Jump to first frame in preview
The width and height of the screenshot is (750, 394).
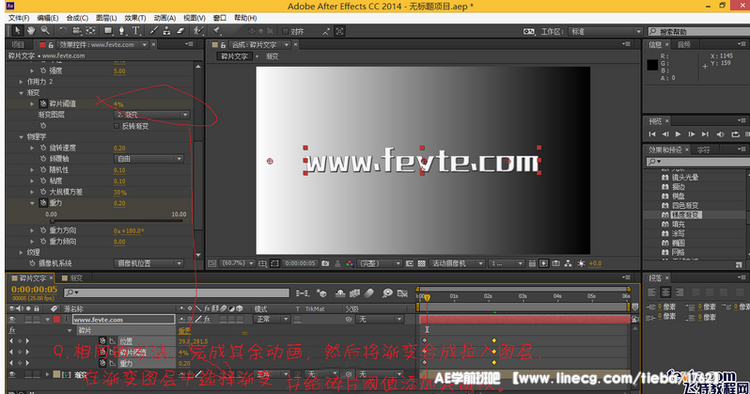(x=652, y=134)
